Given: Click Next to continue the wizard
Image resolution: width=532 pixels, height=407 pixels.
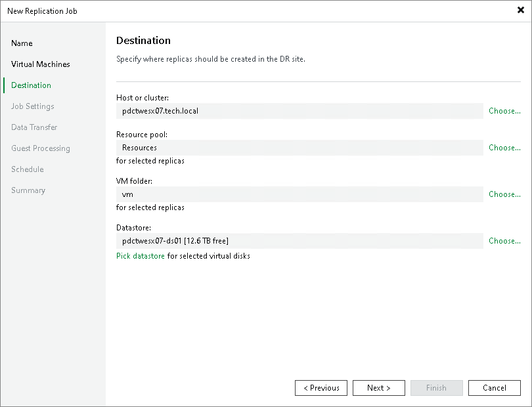Looking at the screenshot, I should pos(379,387).
